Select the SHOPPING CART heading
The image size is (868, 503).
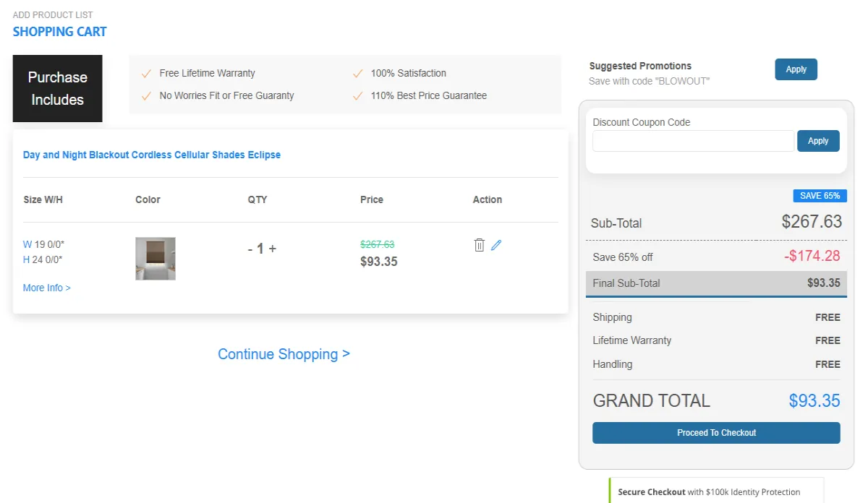pos(60,32)
